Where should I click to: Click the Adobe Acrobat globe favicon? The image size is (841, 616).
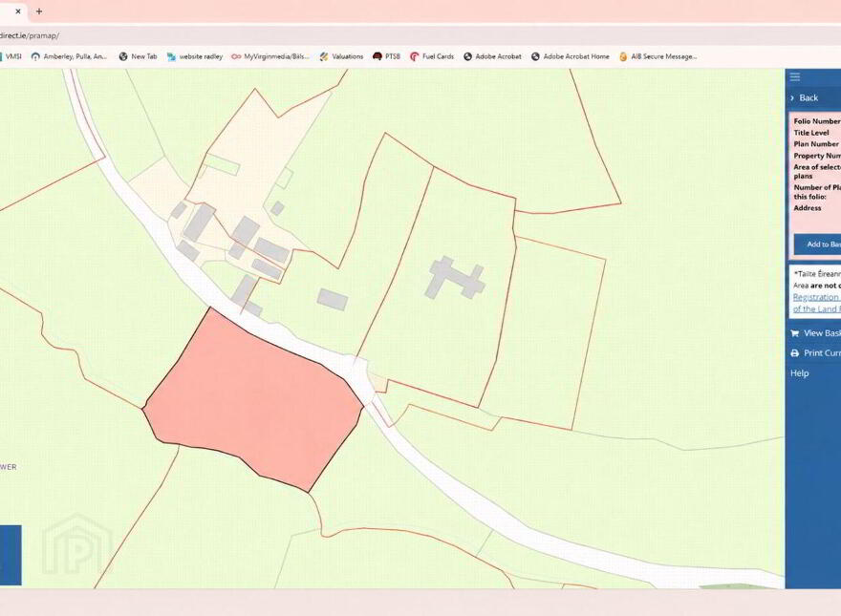(467, 56)
